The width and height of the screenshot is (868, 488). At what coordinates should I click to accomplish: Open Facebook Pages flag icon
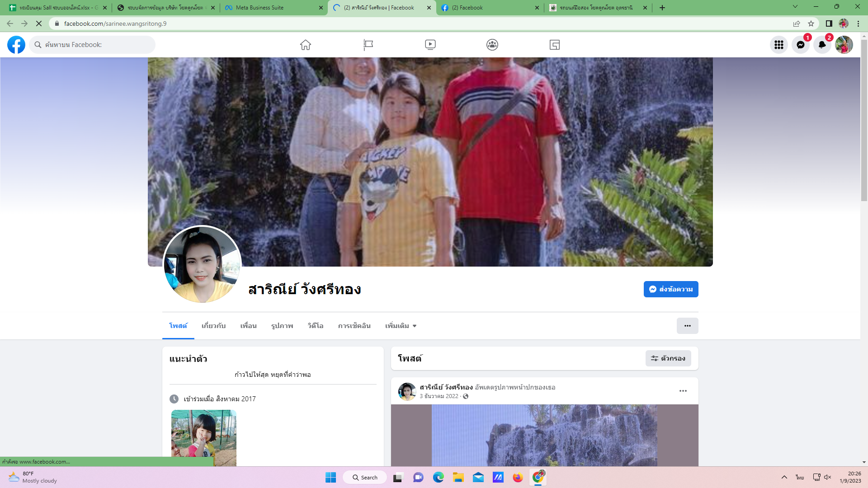click(368, 45)
